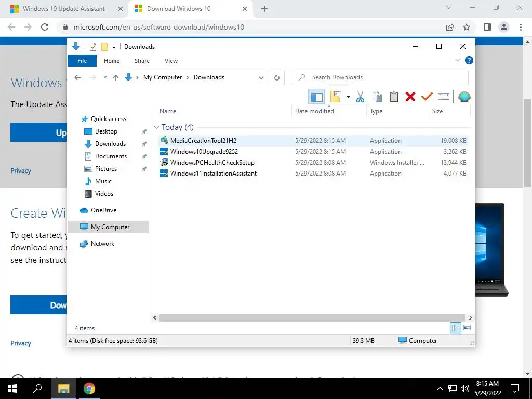Image resolution: width=532 pixels, height=399 pixels.
Task: Open Network in the navigation pane
Action: (x=102, y=244)
